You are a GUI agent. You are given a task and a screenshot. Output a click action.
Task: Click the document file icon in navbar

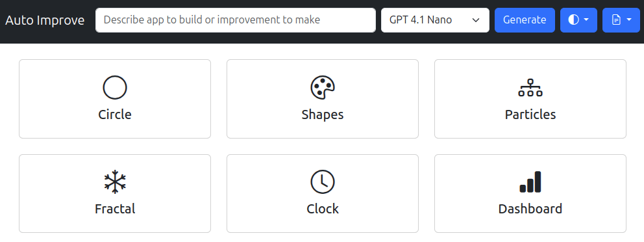click(616, 20)
